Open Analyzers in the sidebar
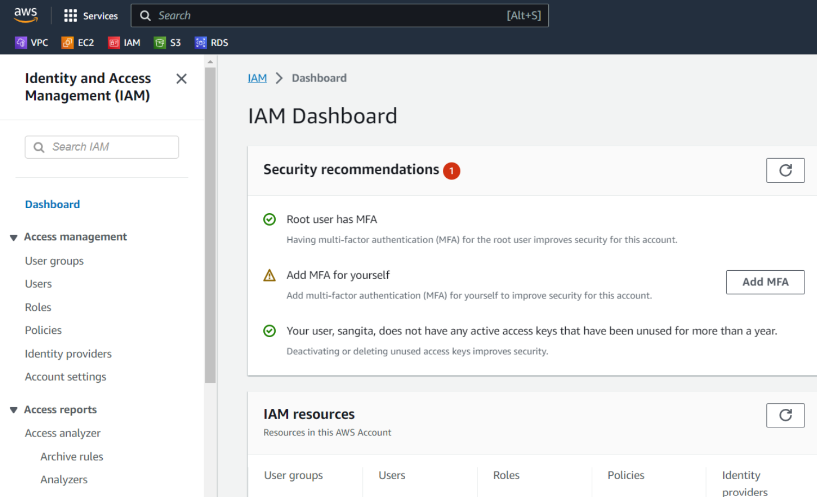 point(64,480)
